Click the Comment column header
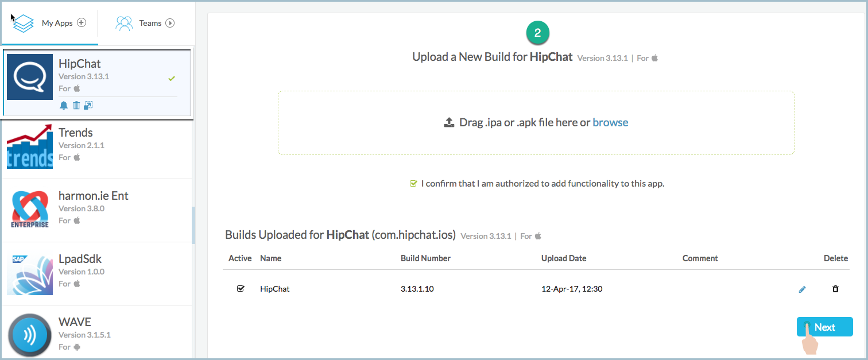 (700, 258)
